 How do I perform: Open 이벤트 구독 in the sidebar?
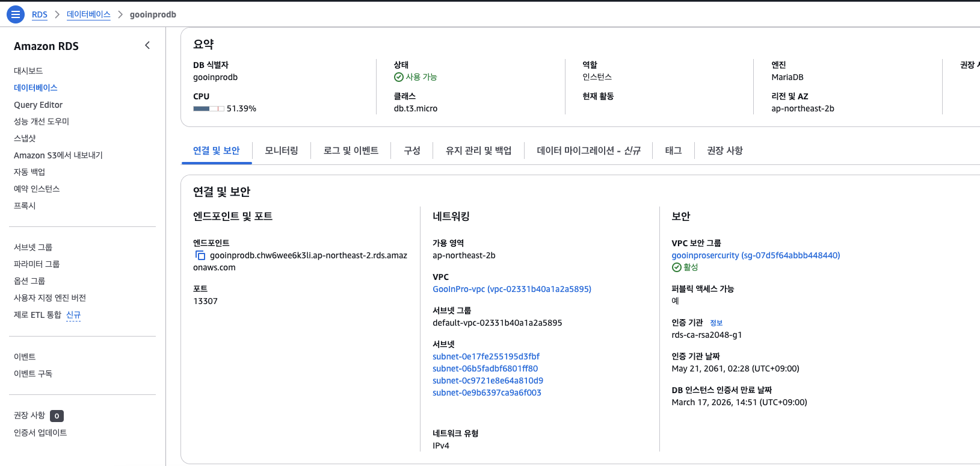tap(33, 374)
